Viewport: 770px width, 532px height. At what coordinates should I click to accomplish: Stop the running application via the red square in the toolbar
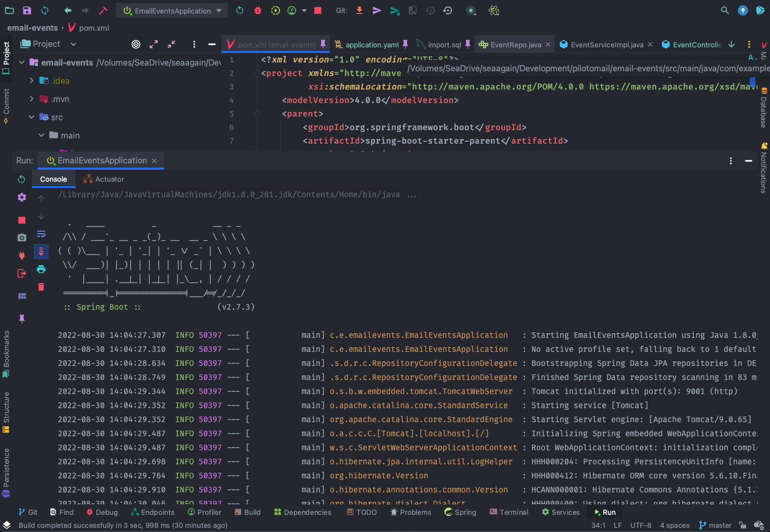[x=318, y=10]
